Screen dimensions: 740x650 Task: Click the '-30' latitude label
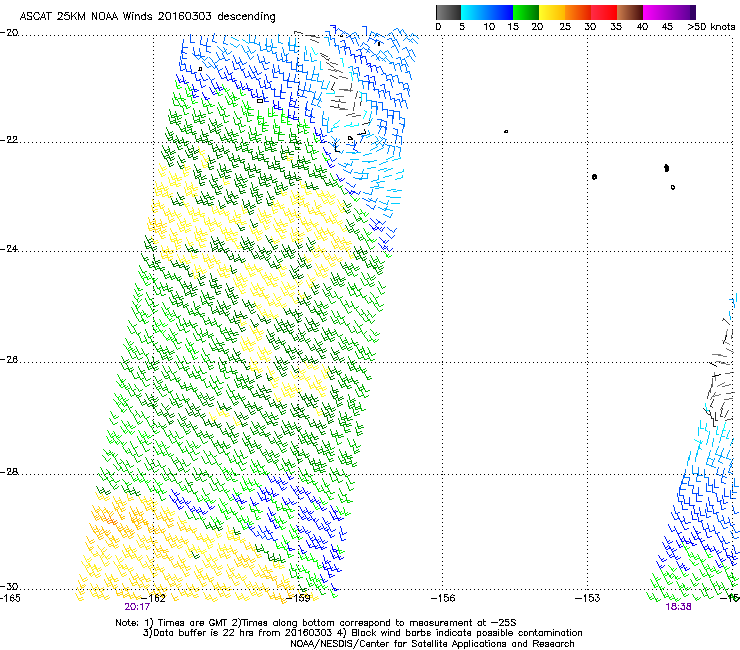[9, 586]
